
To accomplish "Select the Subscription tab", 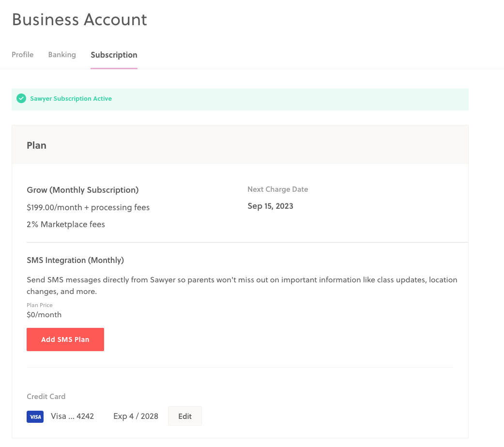I will pos(114,55).
